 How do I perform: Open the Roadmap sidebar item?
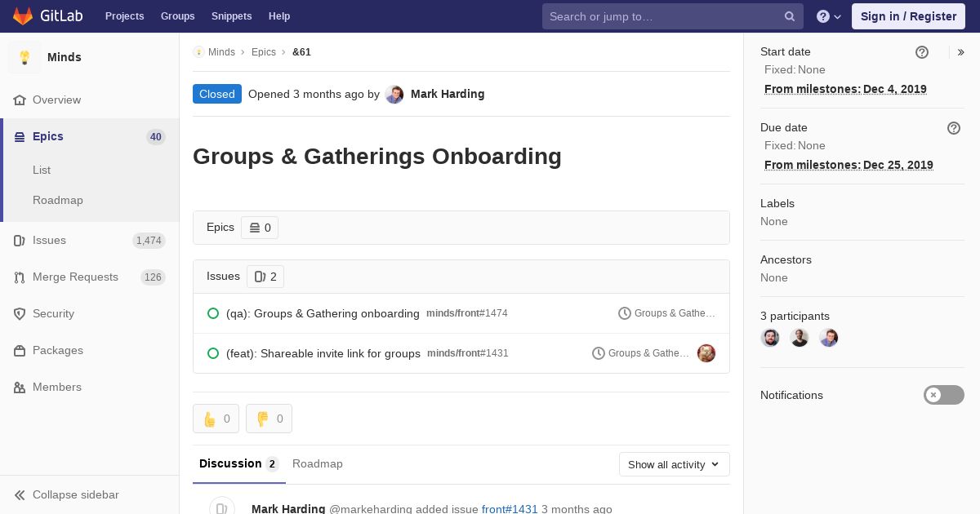pos(58,200)
